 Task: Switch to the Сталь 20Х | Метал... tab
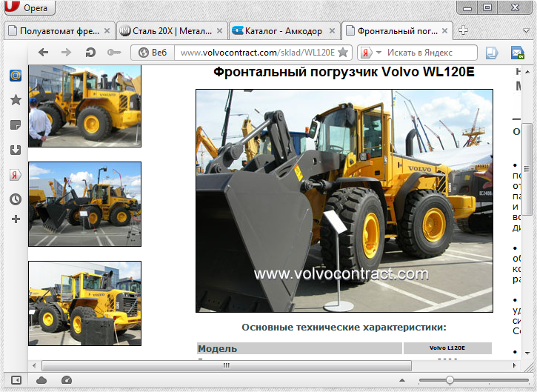pos(172,31)
